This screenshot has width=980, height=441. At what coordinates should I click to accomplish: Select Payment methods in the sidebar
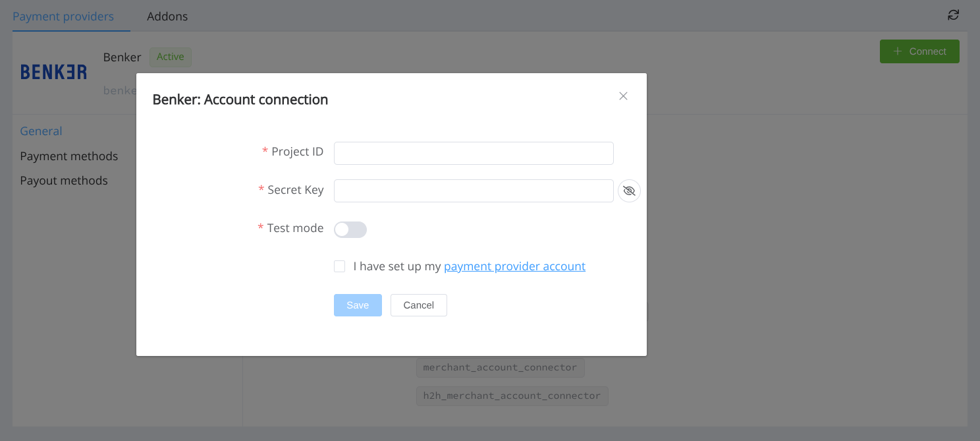(x=68, y=156)
